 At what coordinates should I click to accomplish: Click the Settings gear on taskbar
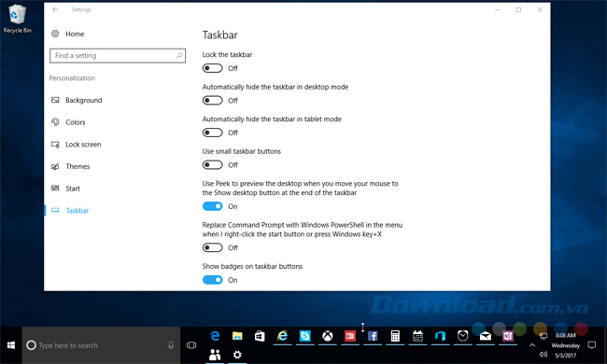237,355
